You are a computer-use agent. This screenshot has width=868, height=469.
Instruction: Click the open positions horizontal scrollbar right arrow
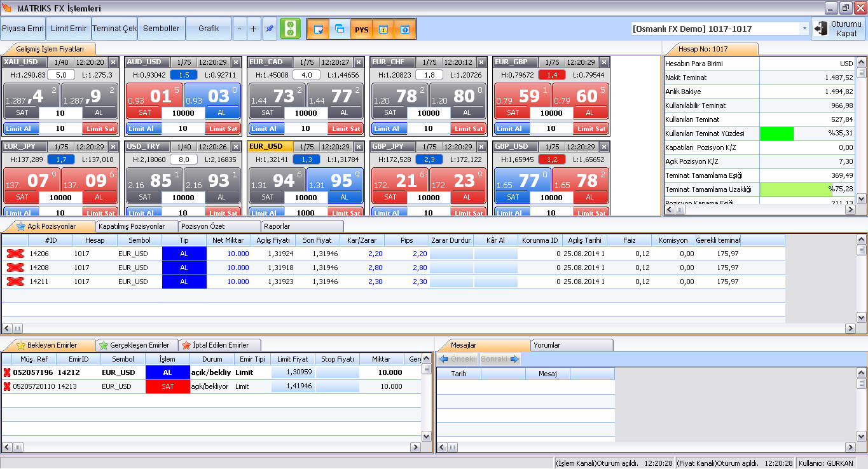pos(850,329)
